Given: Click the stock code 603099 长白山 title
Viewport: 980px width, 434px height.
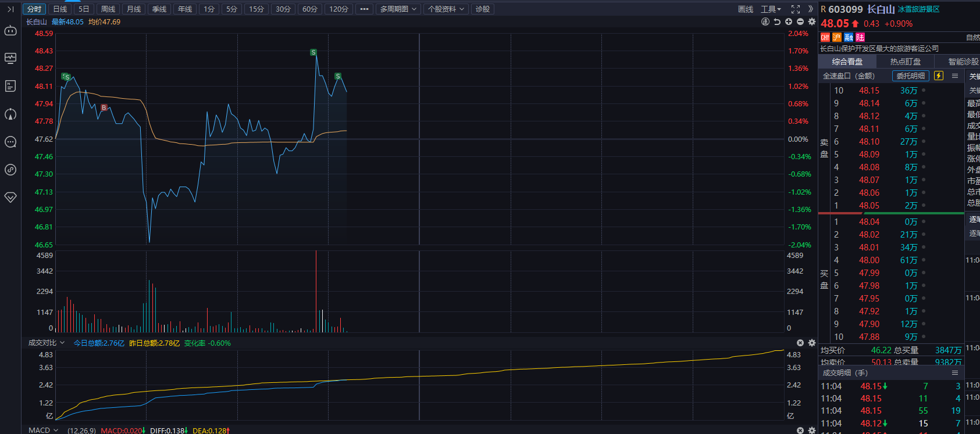Looking at the screenshot, I should 861,9.
